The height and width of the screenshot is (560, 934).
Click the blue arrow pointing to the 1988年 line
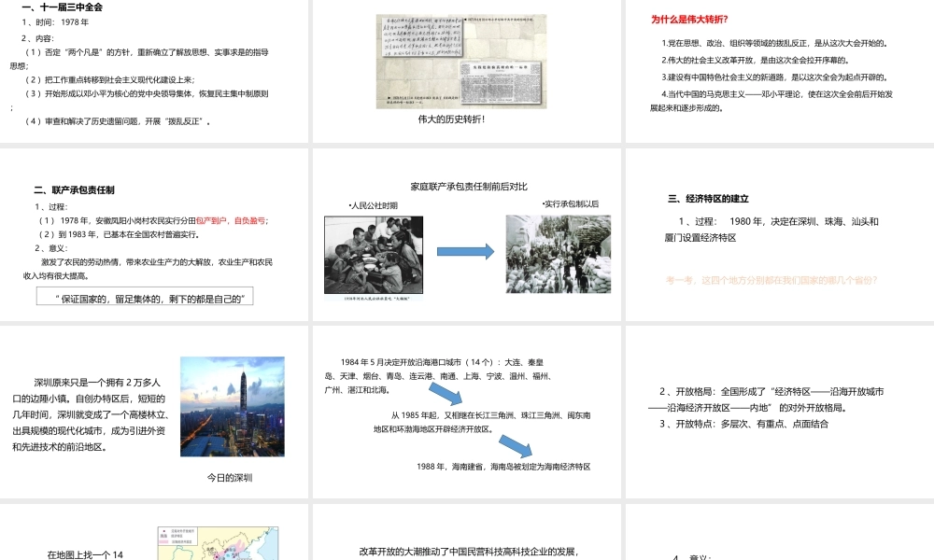pyautogui.click(x=516, y=446)
